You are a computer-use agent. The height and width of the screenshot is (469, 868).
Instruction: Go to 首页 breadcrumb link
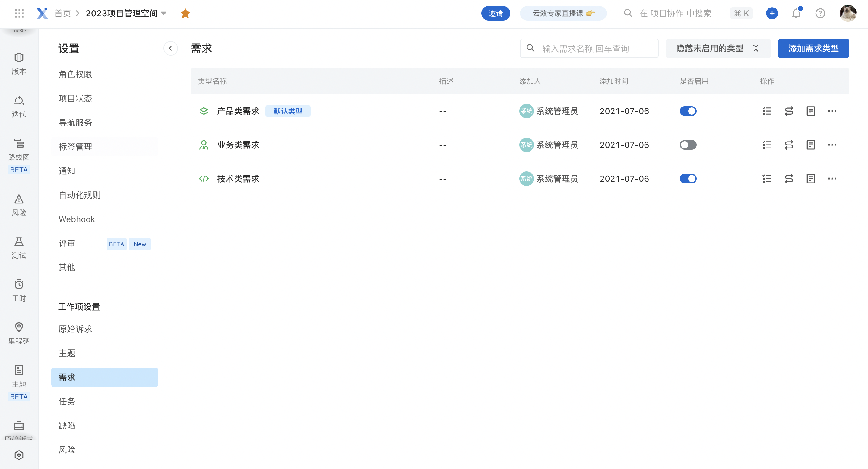(63, 13)
